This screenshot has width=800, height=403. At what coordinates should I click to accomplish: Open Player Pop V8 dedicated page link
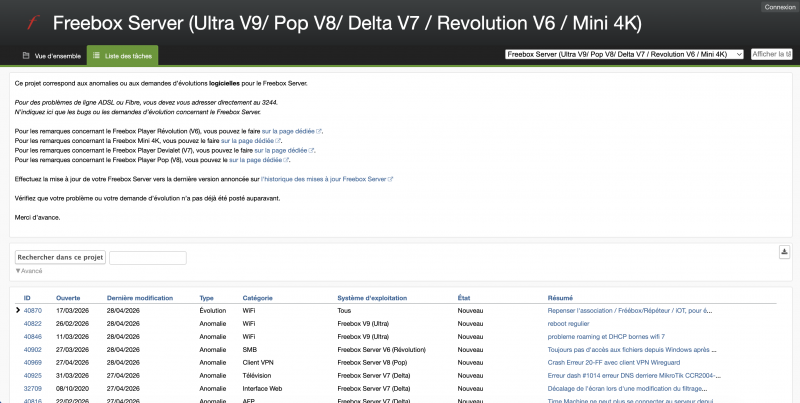[x=259, y=160]
